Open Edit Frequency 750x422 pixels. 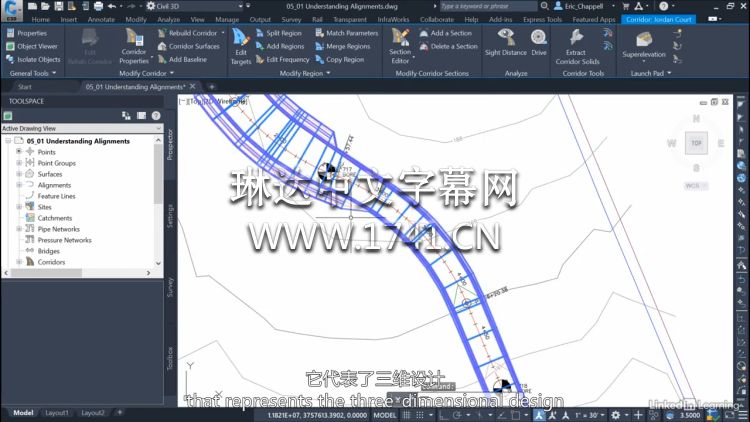pos(283,59)
